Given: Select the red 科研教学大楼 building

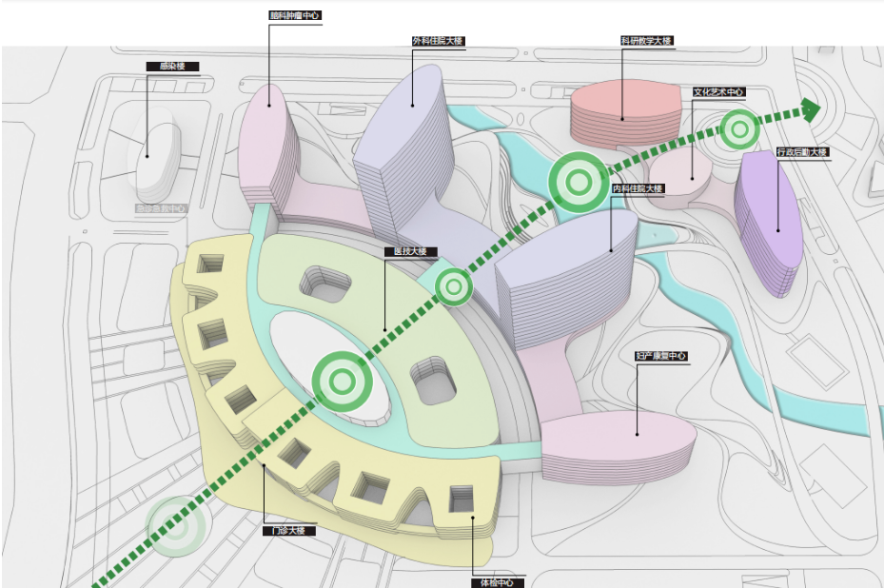Looking at the screenshot, I should [623, 111].
